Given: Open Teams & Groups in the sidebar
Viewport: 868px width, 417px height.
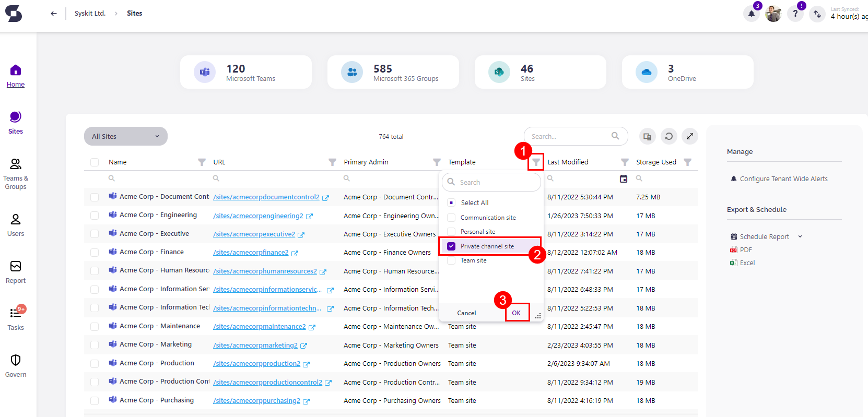Looking at the screenshot, I should [x=16, y=174].
